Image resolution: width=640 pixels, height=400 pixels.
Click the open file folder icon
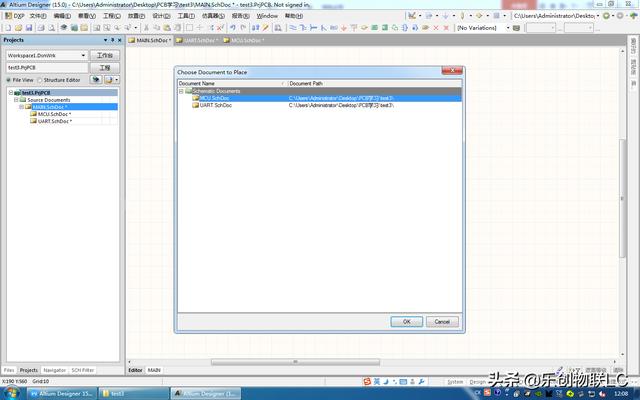[18, 28]
